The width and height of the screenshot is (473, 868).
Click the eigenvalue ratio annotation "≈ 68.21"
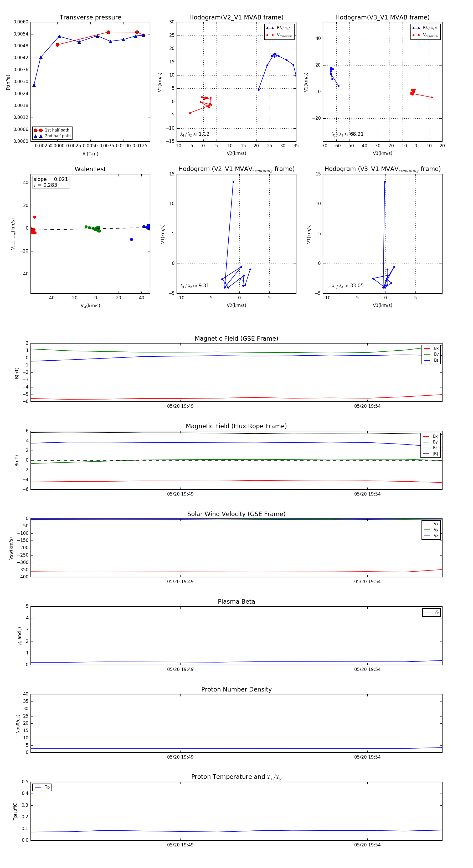[347, 134]
